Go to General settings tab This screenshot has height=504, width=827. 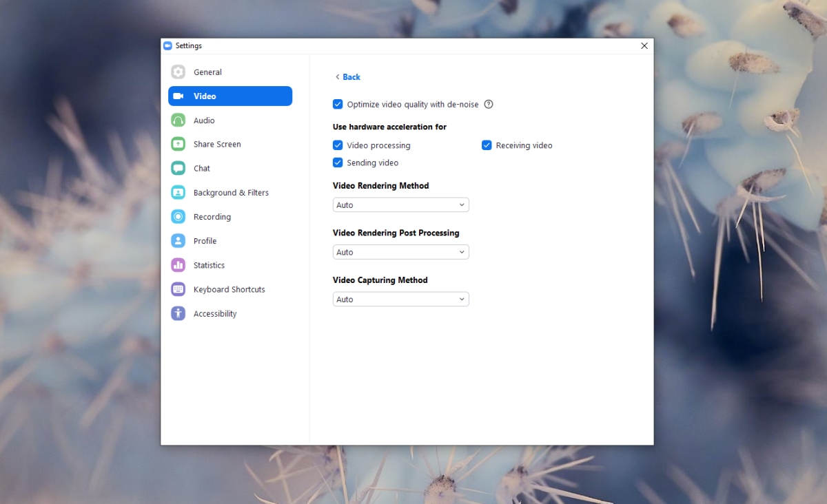pos(230,72)
